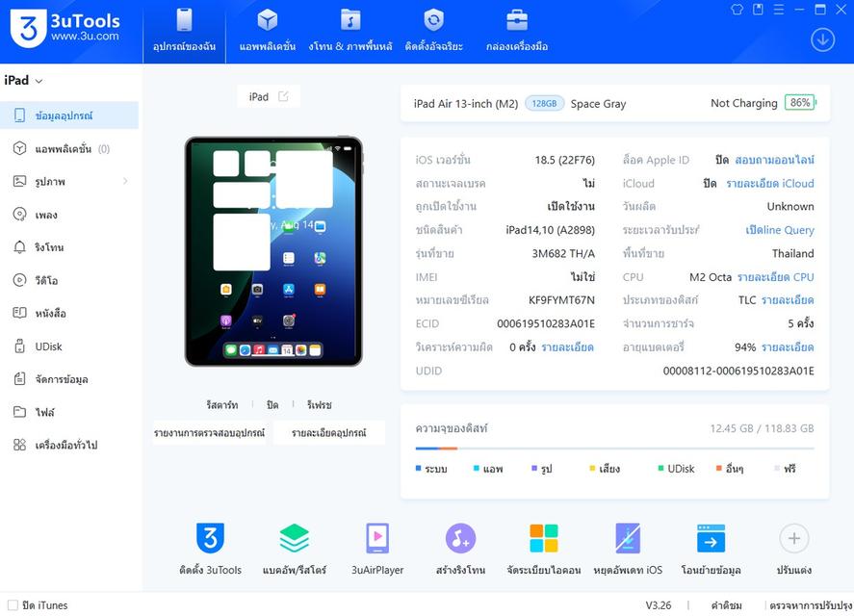Screen dimensions: 854x616
Task: Open the list menu icon in title bar
Action: (x=778, y=10)
